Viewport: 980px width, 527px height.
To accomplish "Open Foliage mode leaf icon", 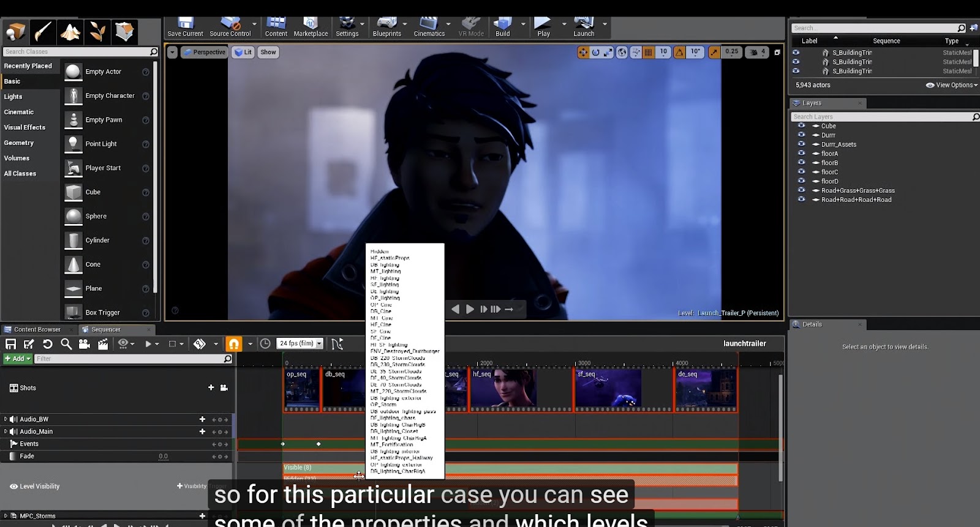I will click(97, 31).
